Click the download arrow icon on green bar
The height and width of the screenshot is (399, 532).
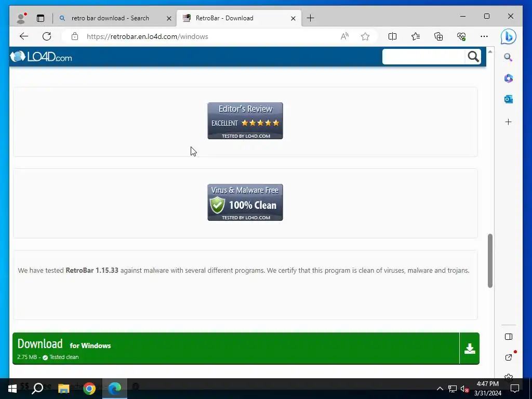pos(470,349)
